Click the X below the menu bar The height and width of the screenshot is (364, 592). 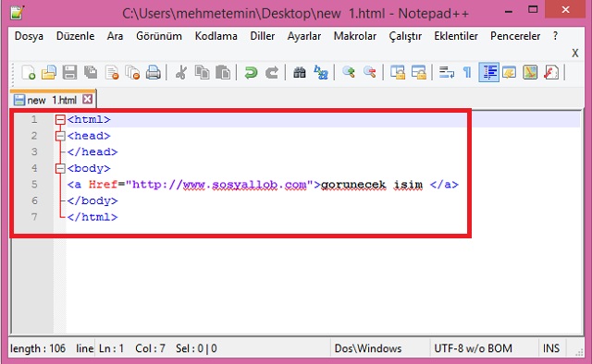575,53
